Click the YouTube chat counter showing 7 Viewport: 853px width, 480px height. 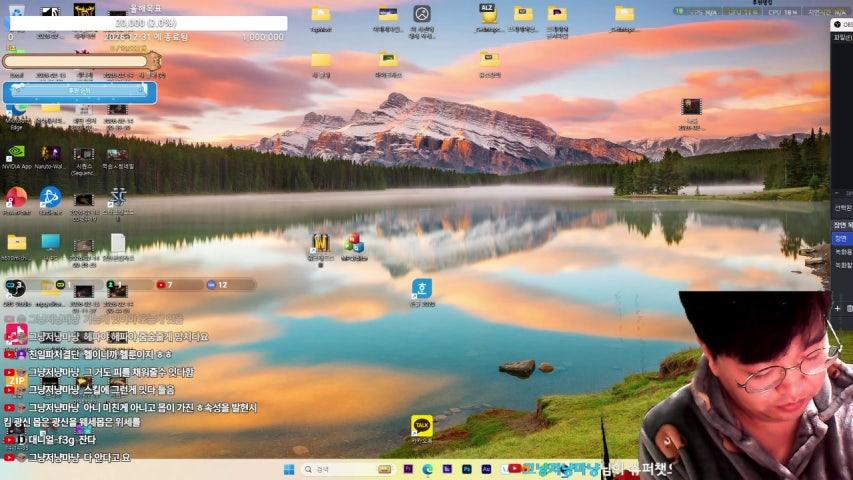click(165, 285)
